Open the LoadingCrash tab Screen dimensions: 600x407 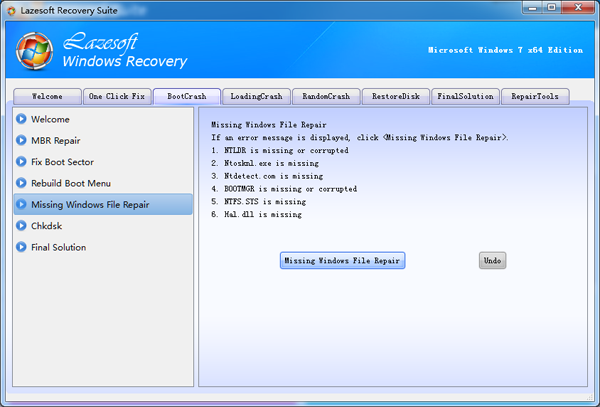click(x=256, y=96)
